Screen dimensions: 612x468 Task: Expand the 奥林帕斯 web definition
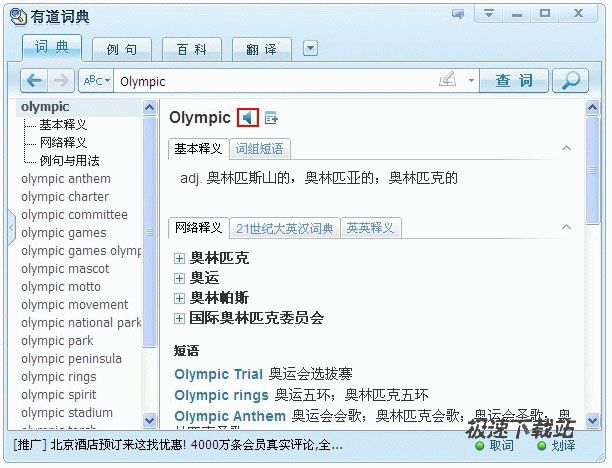click(179, 299)
